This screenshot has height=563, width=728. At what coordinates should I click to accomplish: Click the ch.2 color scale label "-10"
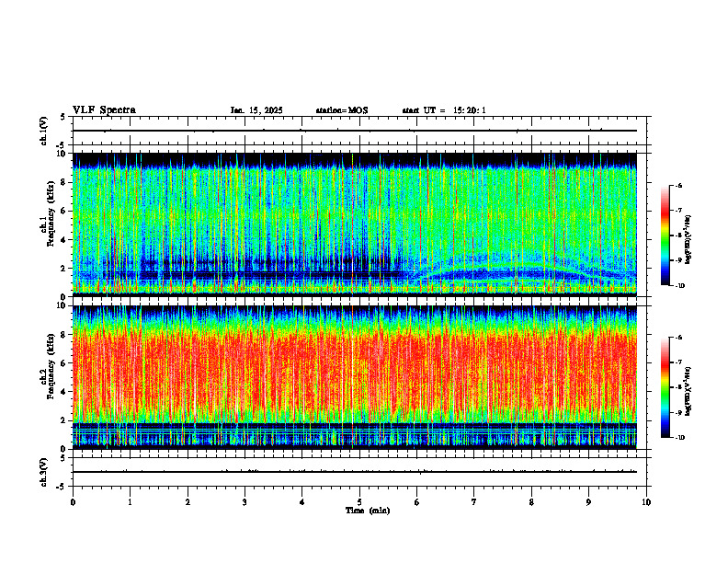tap(680, 437)
